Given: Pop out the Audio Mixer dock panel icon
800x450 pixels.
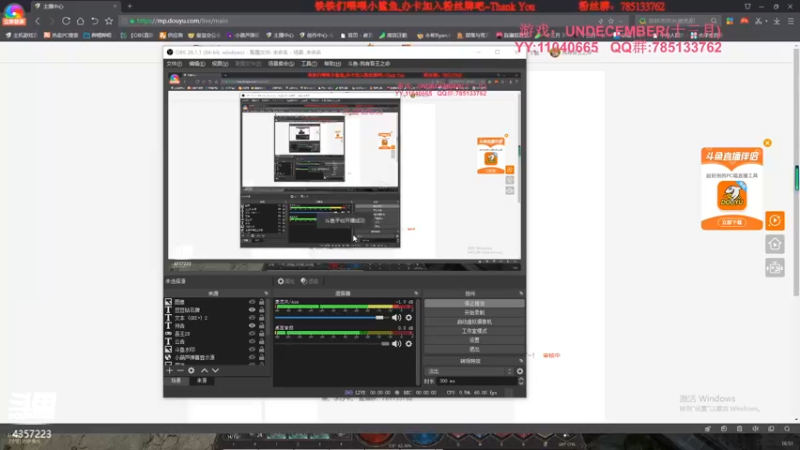Looking at the screenshot, I should pos(416,293).
